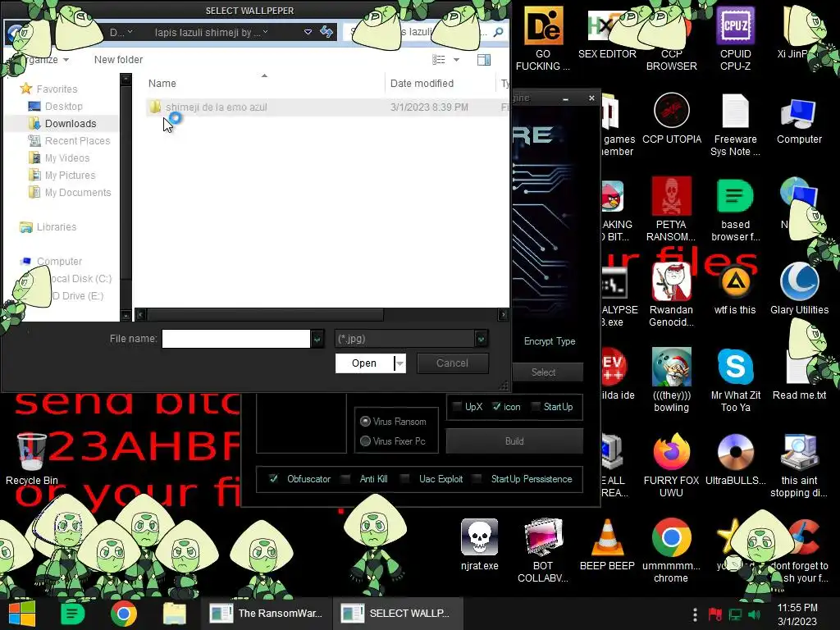Image resolution: width=840 pixels, height=630 pixels.
Task: Click the volume speaker tray icon
Action: (755, 614)
